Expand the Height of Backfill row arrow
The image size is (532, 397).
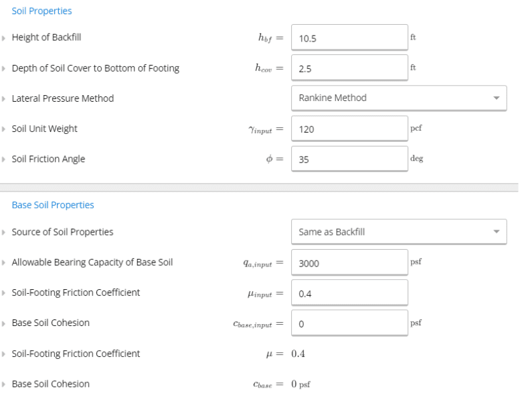(x=3, y=38)
